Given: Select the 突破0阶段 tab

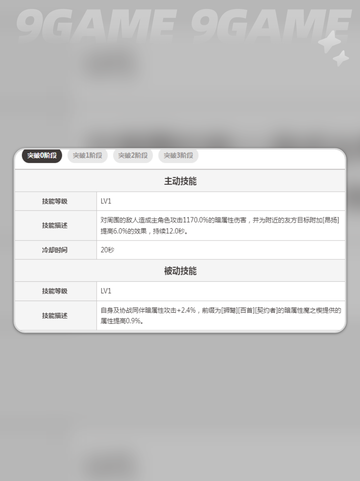Looking at the screenshot, I should [x=42, y=156].
